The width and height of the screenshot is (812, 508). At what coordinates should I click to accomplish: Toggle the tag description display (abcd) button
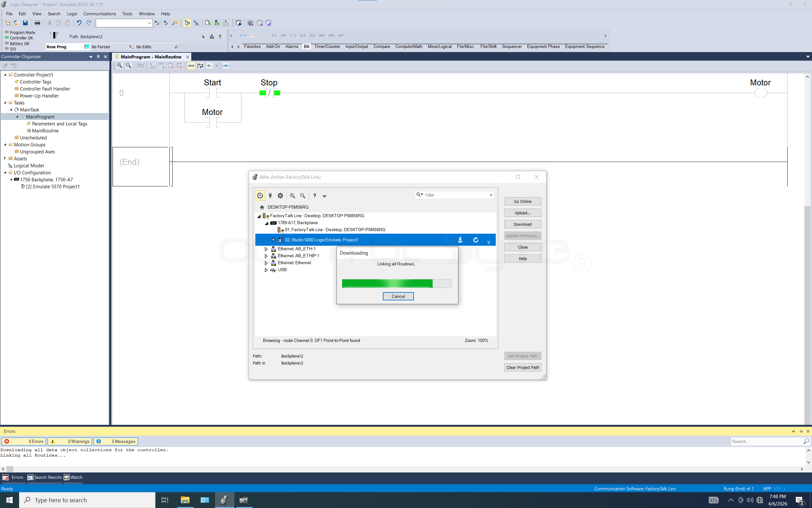point(191,65)
